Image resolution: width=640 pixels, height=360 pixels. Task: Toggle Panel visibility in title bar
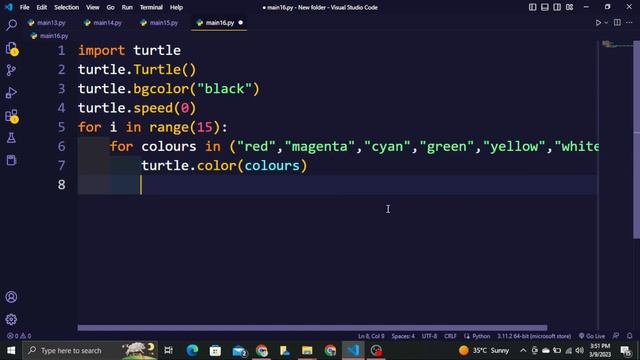[545, 7]
